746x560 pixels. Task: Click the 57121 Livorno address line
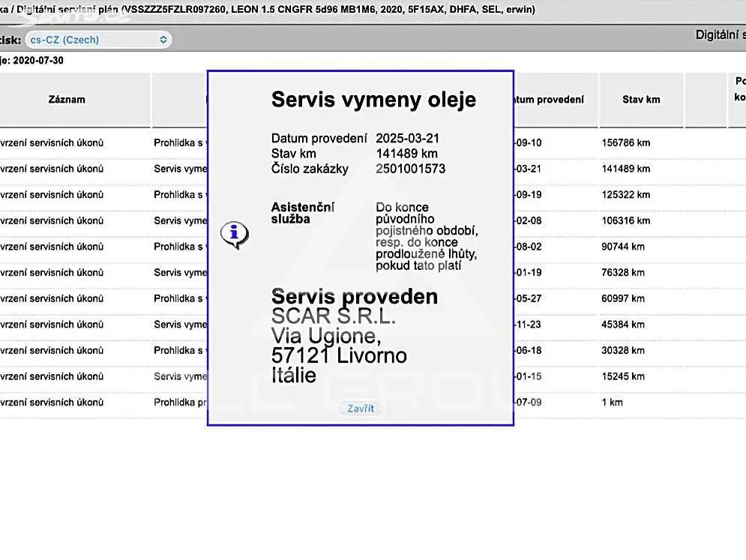point(339,356)
